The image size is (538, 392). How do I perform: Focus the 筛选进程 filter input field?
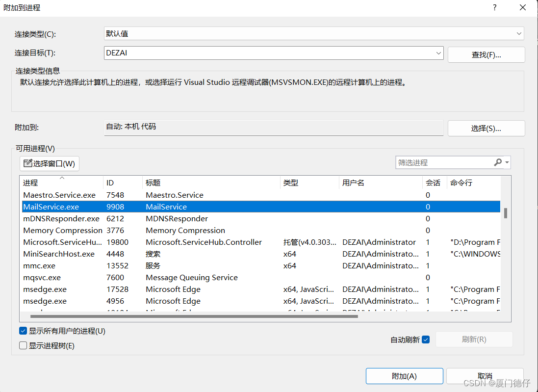pos(445,162)
